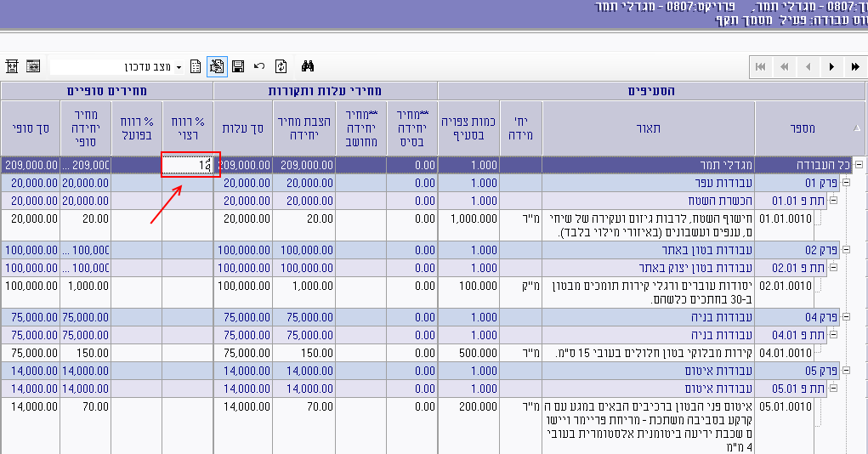868x454 pixels.
Task: Open the מצב עדכון mode dropdown
Action: pos(179,67)
